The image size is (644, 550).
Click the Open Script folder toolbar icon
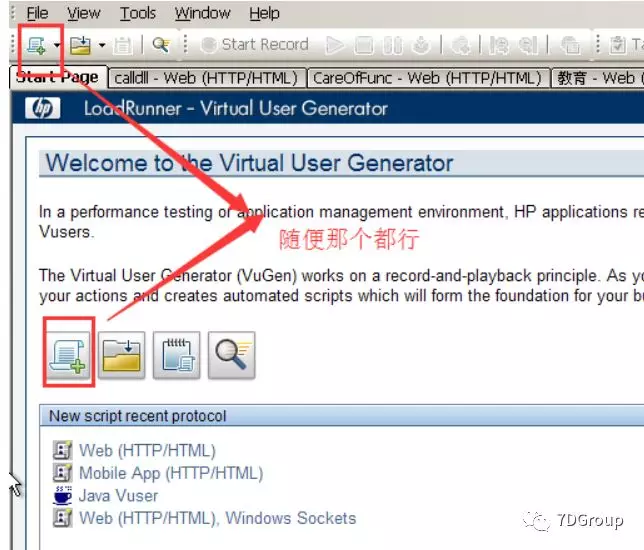(x=80, y=45)
